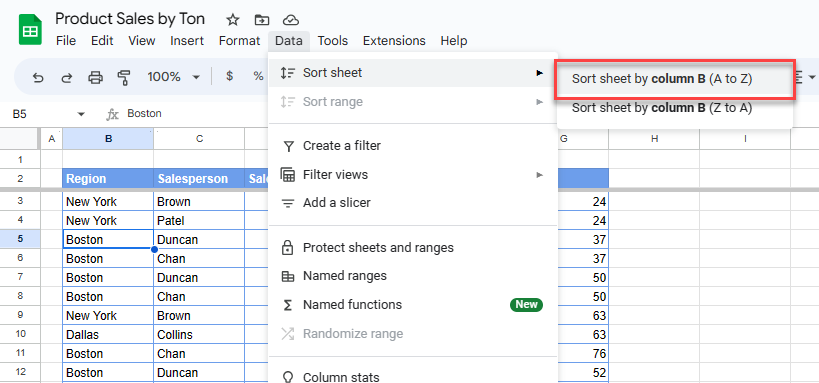Click the sort icon beside Sort sheet
Viewport: 819px width, 383px height.
(x=288, y=73)
